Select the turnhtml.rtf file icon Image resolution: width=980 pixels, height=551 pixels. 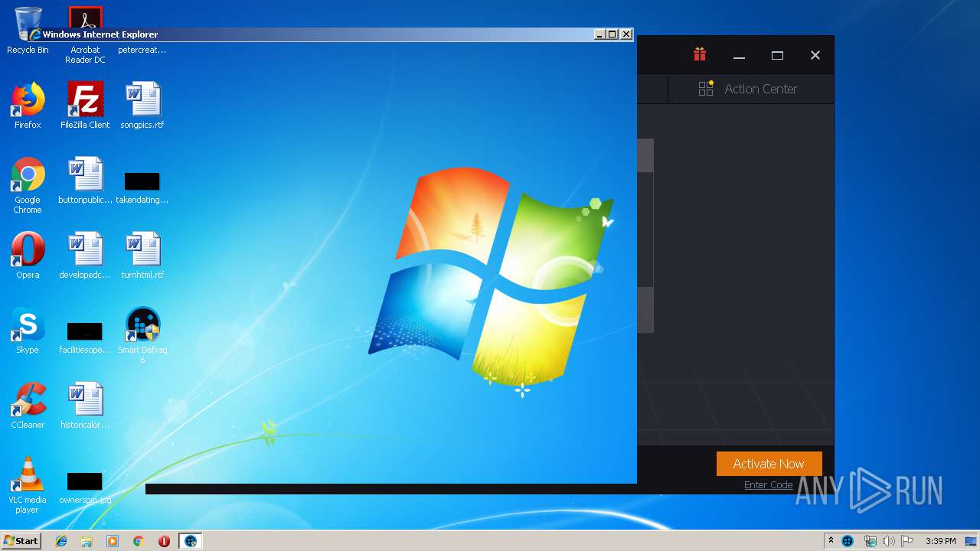pos(142,256)
